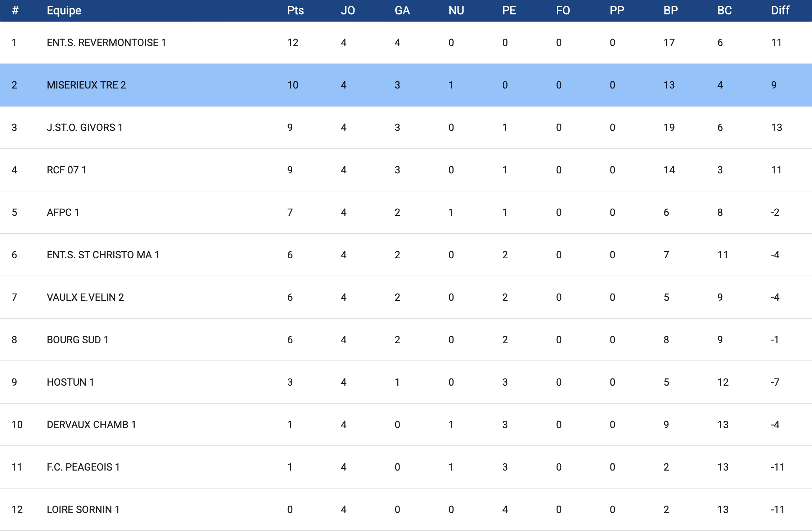Image resolution: width=812 pixels, height=531 pixels.
Task: Open the AFPC 1 team entry
Action: pos(63,213)
